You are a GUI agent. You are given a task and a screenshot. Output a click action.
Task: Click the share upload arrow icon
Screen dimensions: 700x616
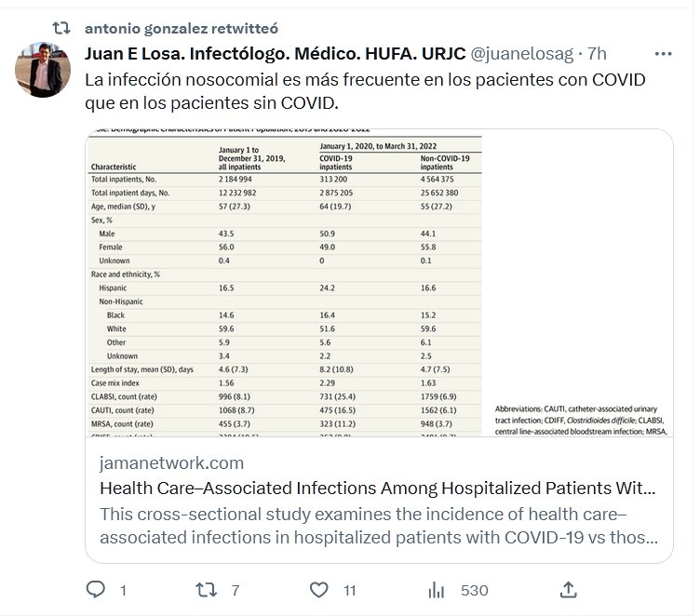(x=569, y=589)
